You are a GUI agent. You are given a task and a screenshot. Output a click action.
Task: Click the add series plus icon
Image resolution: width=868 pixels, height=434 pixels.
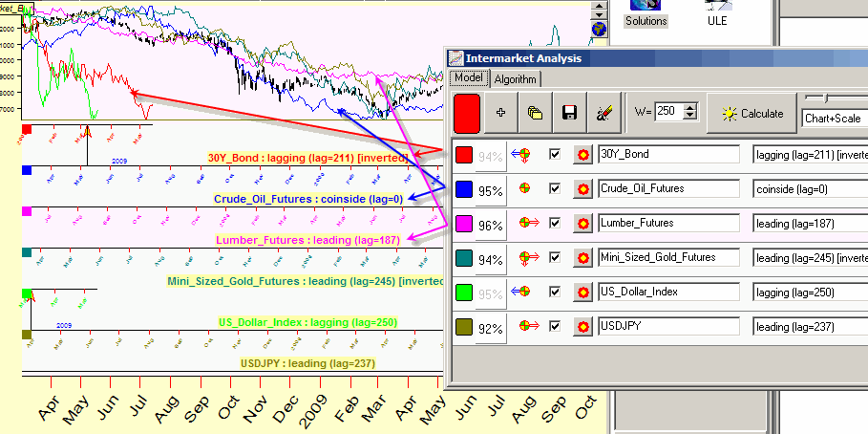[x=500, y=113]
